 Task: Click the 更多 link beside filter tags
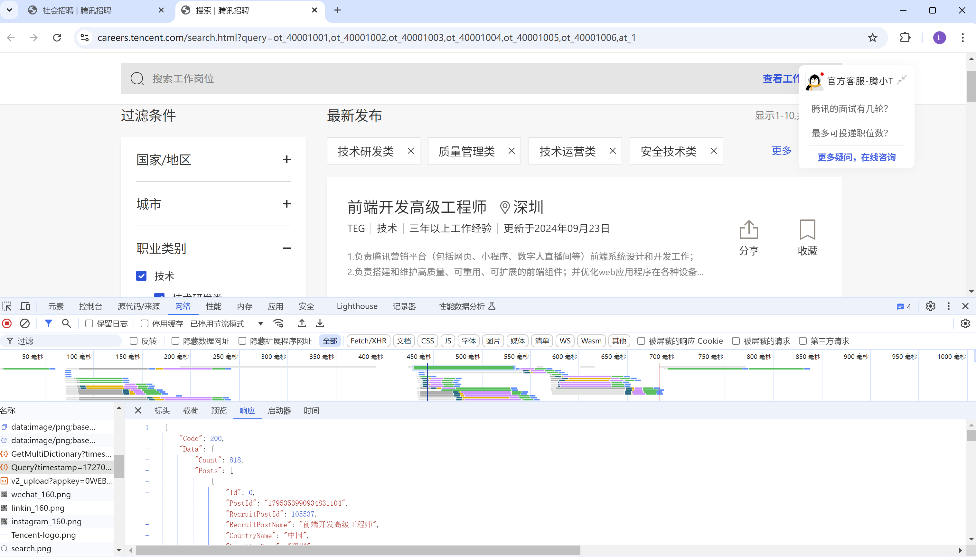click(781, 150)
